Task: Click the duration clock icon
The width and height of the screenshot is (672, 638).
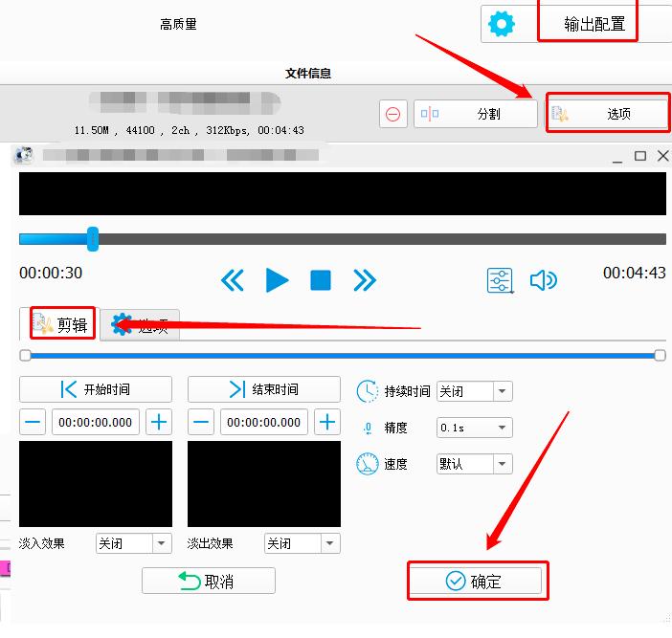Action: coord(368,391)
